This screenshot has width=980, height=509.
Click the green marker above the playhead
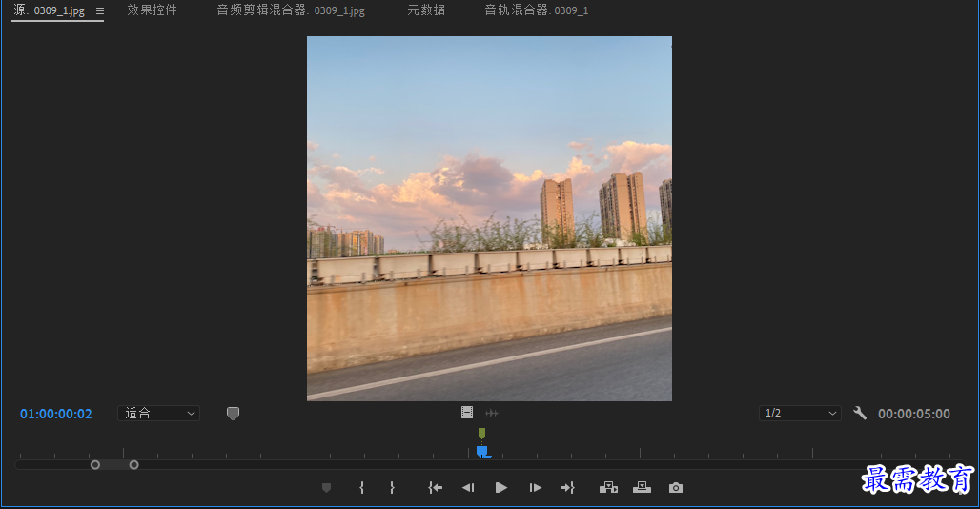click(x=481, y=433)
